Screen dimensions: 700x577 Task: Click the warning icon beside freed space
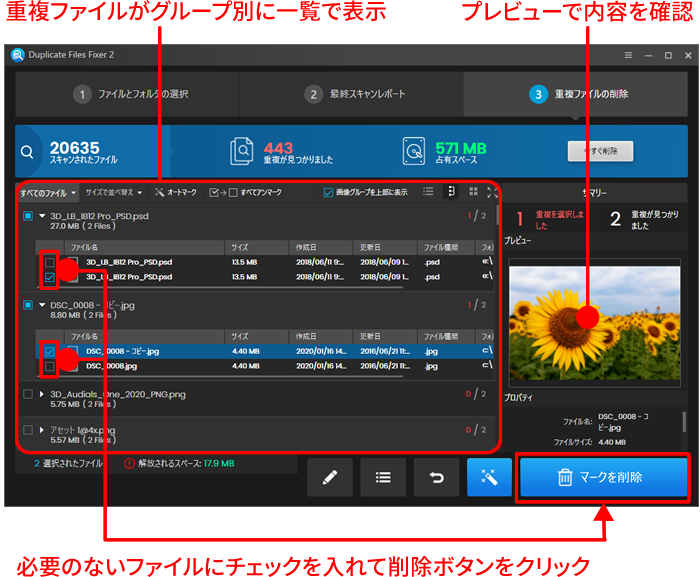pyautogui.click(x=129, y=464)
